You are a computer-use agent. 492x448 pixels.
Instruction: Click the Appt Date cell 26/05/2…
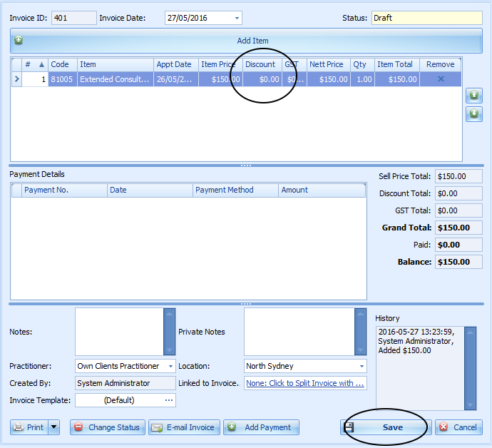176,79
